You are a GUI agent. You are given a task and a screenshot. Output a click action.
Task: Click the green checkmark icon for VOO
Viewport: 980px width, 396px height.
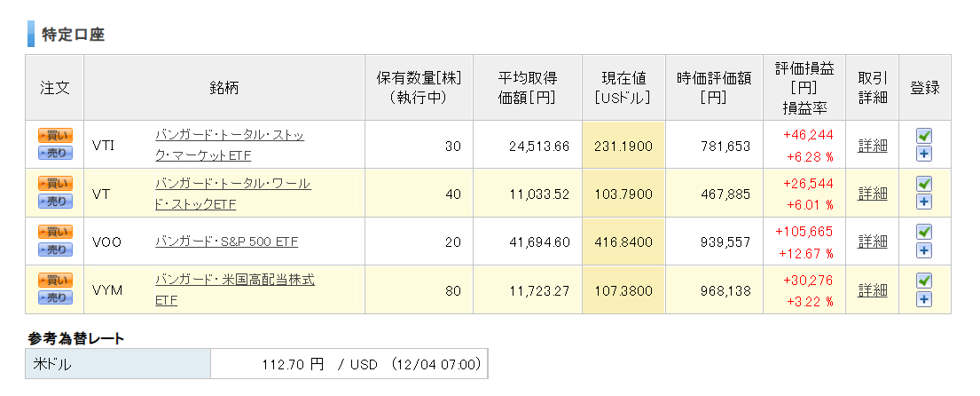(924, 232)
